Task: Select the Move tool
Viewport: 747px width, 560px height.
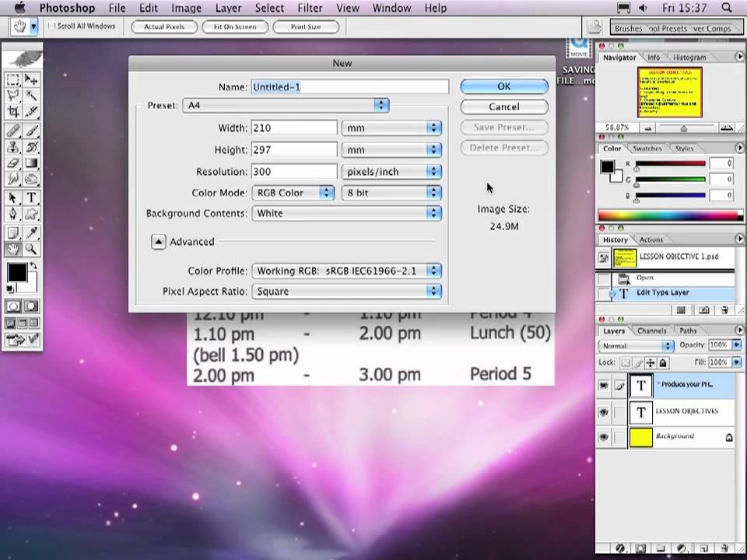Action: (x=31, y=79)
